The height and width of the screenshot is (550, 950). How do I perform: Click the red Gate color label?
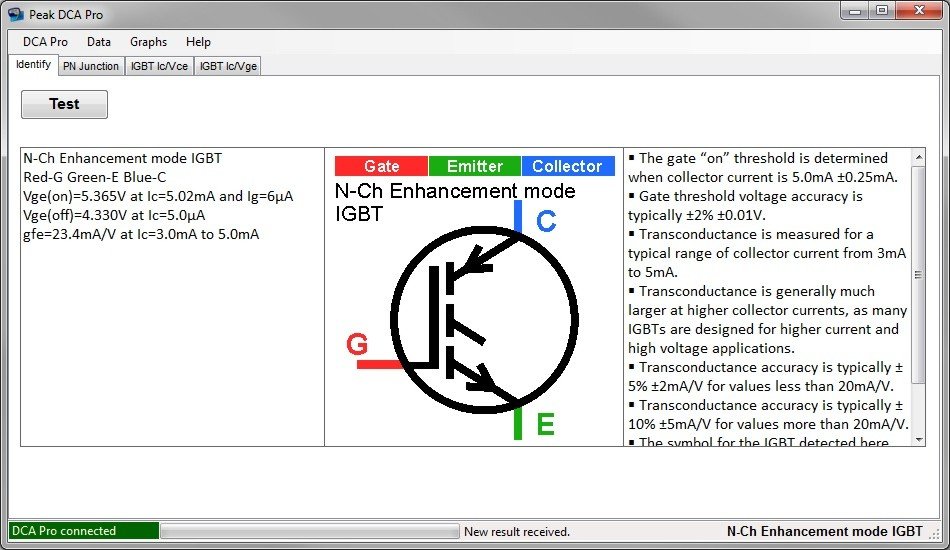381,166
